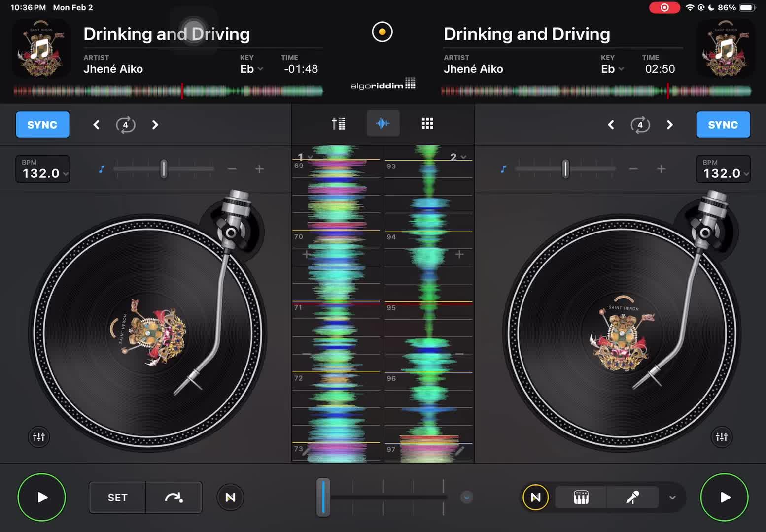766x532 pixels.
Task: Expand the deck 2 waveform selector
Action: tap(458, 157)
